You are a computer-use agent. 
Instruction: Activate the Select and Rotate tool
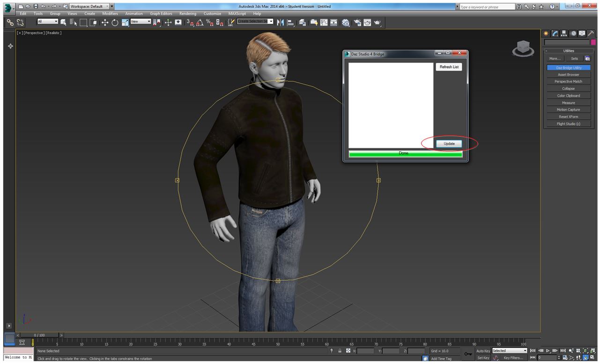click(x=115, y=22)
